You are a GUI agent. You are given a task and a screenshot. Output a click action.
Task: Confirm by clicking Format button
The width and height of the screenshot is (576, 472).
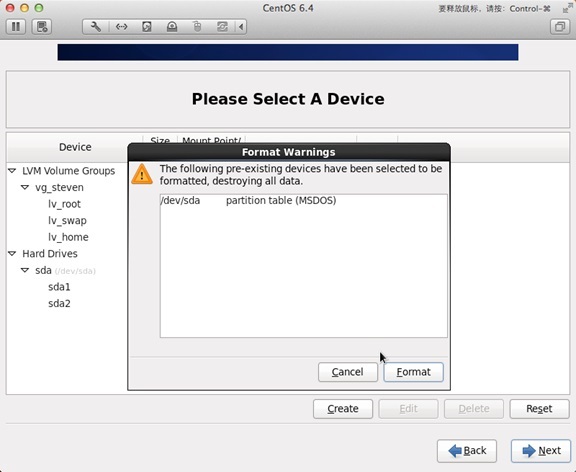point(413,372)
